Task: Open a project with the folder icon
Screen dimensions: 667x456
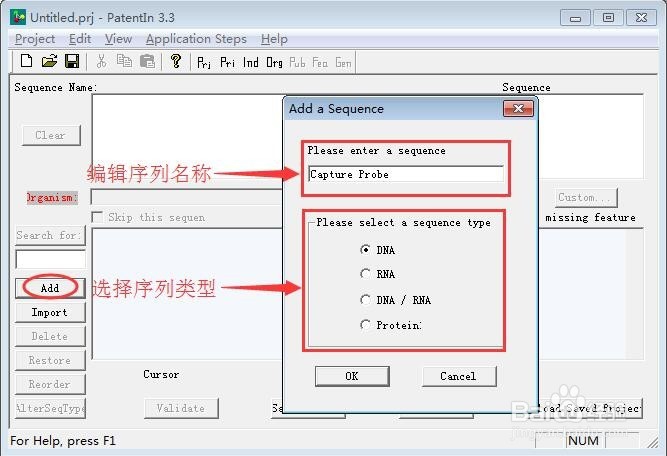Action: tap(49, 61)
